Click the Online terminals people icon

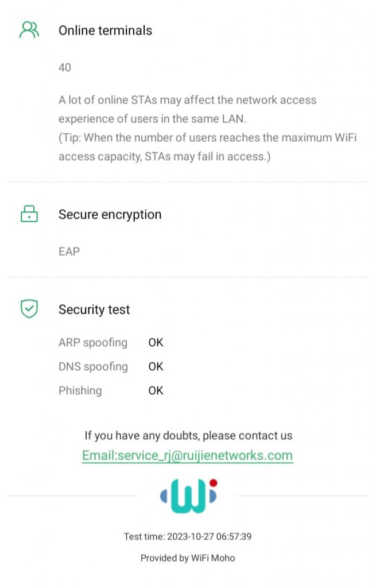29,30
